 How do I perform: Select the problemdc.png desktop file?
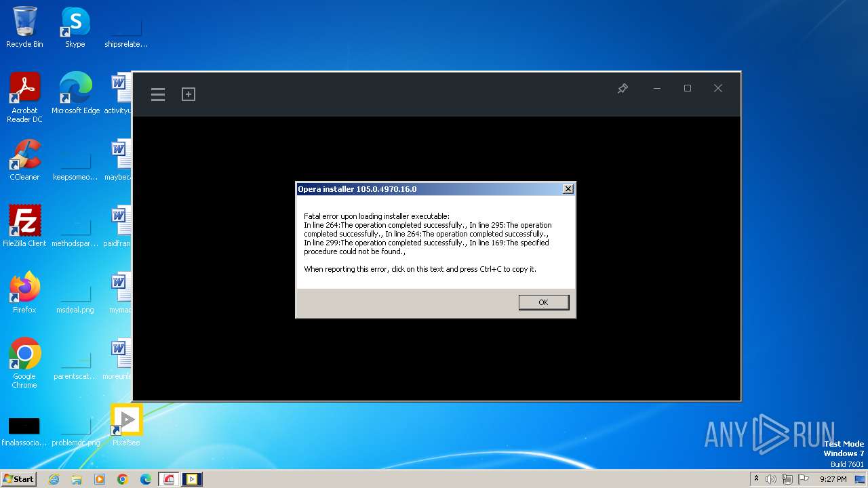point(75,431)
